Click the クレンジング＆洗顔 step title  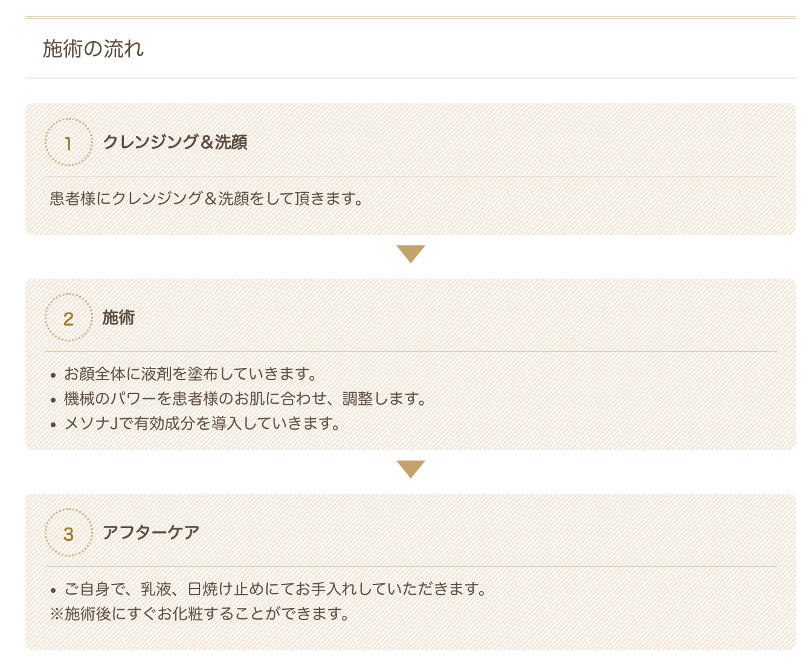tap(175, 142)
